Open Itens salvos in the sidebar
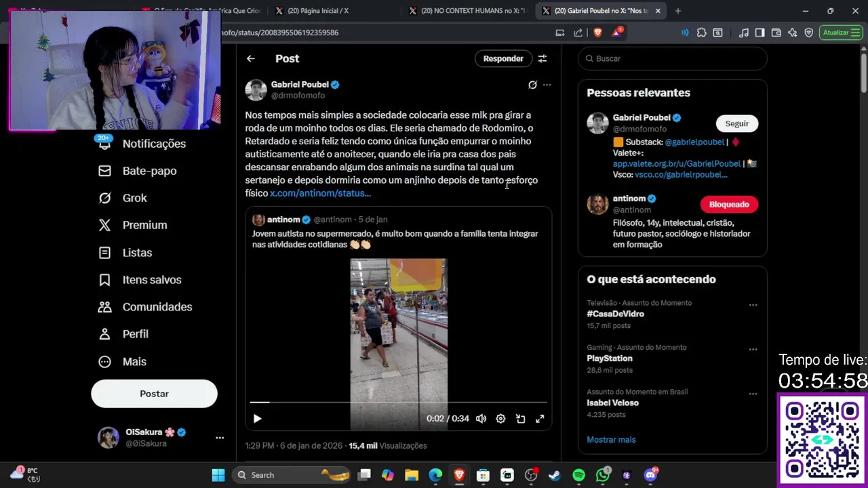Screen dimensions: 868x488 [140, 280]
